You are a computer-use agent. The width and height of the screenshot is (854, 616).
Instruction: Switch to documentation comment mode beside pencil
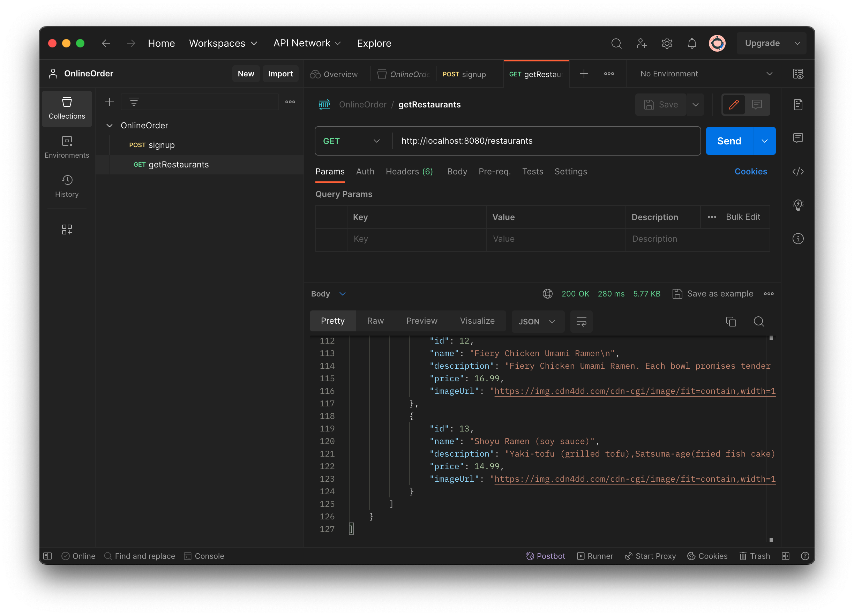click(757, 105)
